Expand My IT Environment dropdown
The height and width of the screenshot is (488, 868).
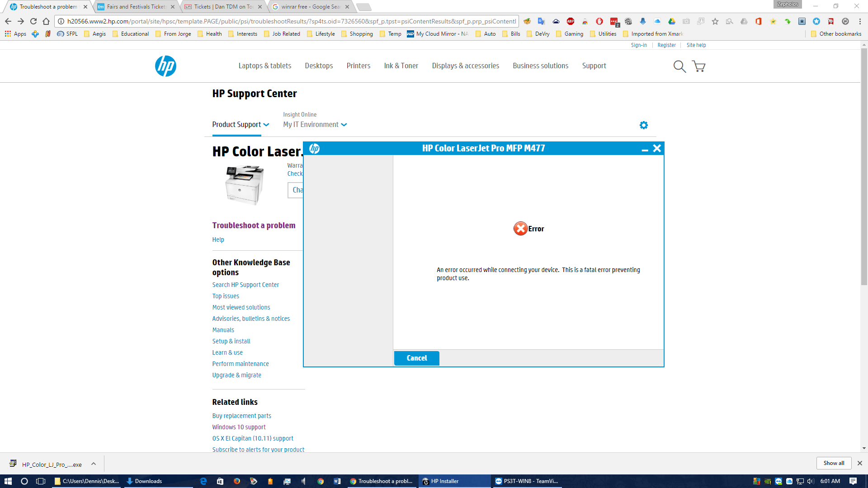(x=315, y=125)
